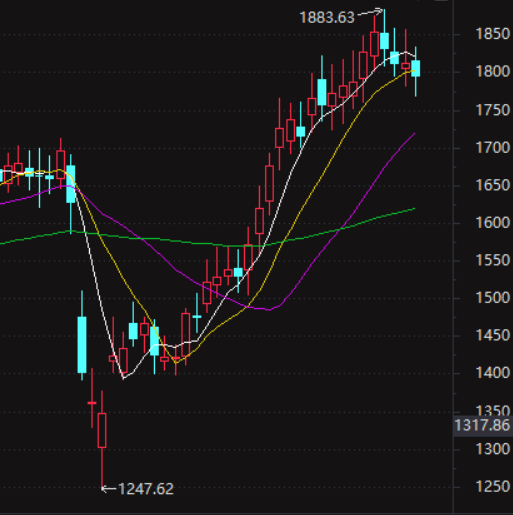Click the 1247.62 low price label
Screen dimensions: 513x515
point(146,489)
